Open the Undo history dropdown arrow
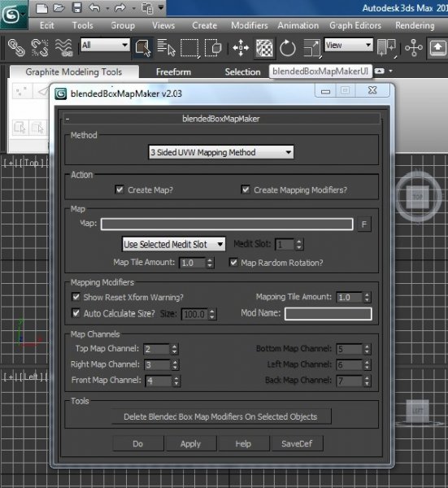Screen dimensions: 448x488 click(x=107, y=8)
